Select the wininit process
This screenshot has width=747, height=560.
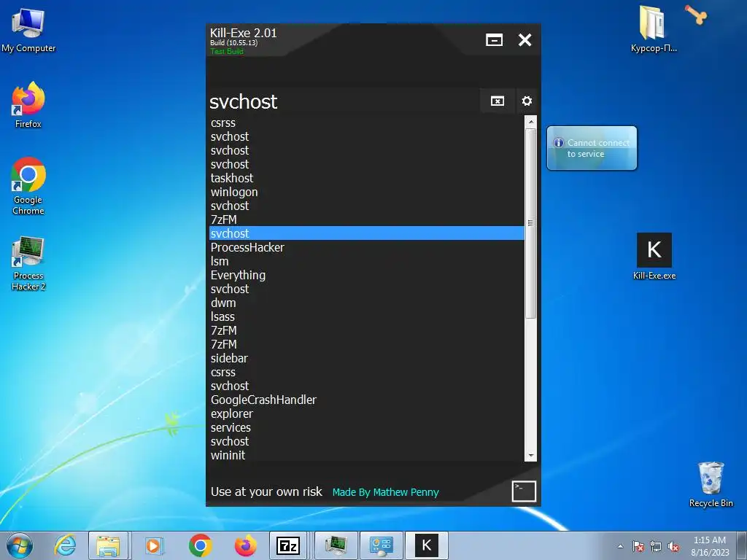pos(366,455)
